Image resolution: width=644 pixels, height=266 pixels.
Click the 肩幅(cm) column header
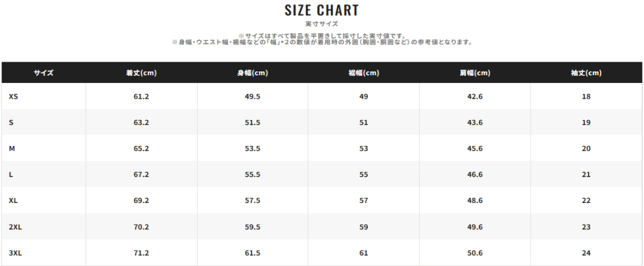[x=475, y=73]
